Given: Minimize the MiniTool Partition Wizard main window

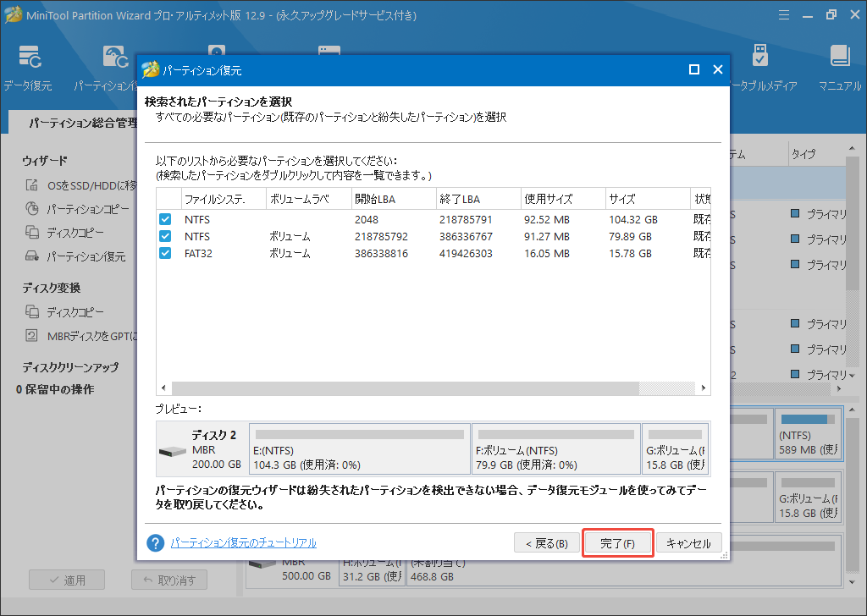Looking at the screenshot, I should point(808,15).
